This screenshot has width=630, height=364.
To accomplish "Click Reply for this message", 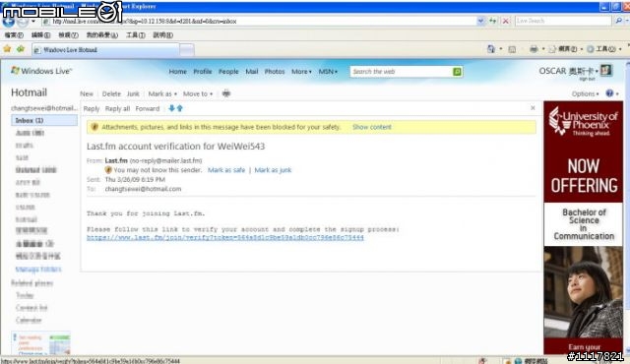I will click(x=92, y=108).
